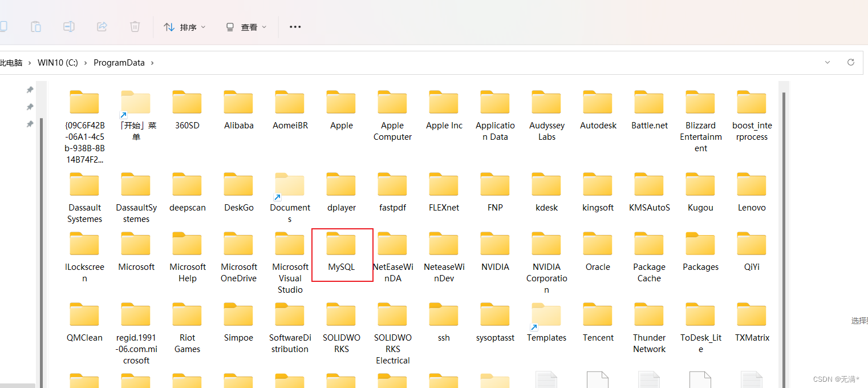Click the share icon in toolbar
The image size is (868, 388).
(102, 26)
